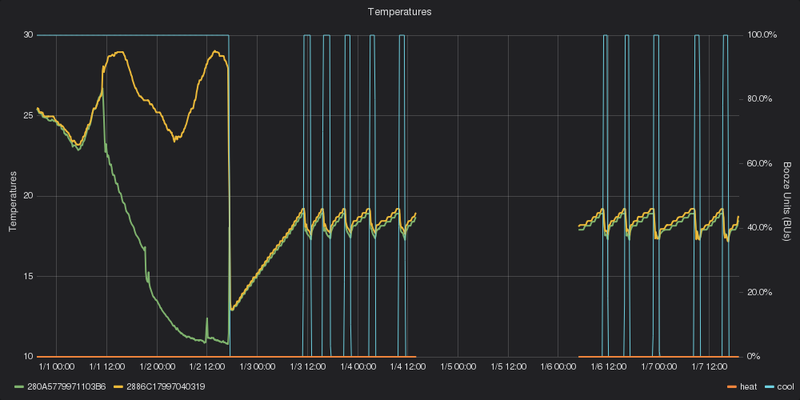
Task: Click the 1/4 12:00 time axis label
Action: [408, 366]
